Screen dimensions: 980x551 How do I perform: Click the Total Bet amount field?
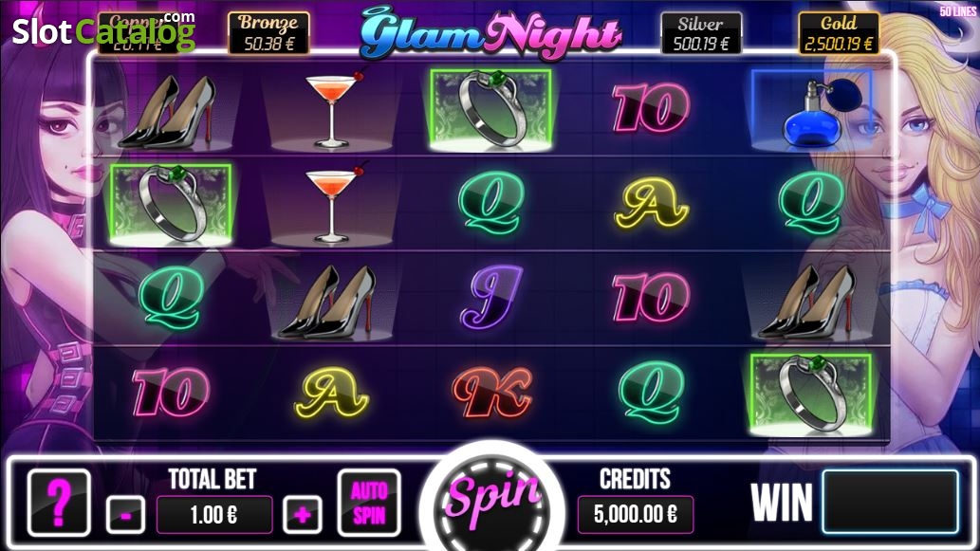pos(213,515)
